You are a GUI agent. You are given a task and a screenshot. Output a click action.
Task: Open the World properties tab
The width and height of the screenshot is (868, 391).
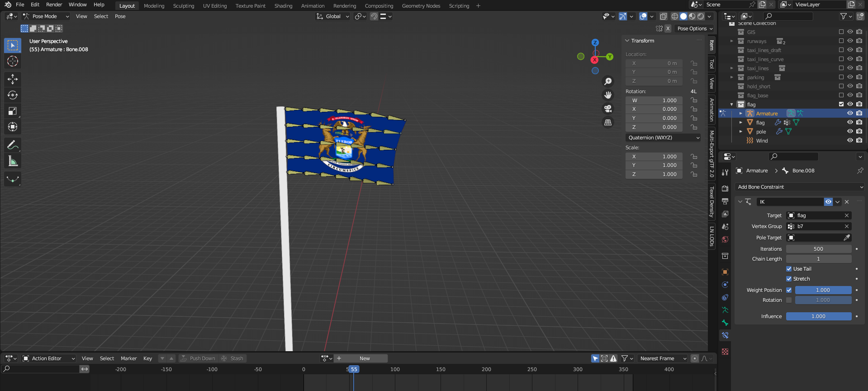click(725, 239)
